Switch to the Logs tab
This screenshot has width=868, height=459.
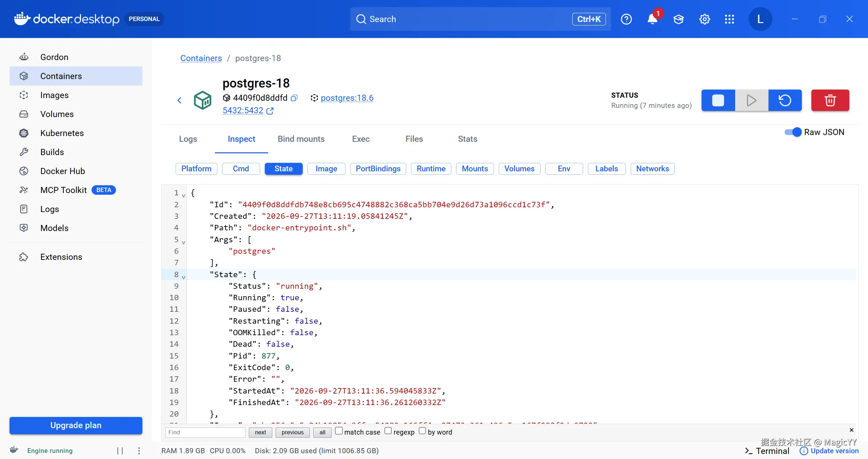tap(188, 139)
